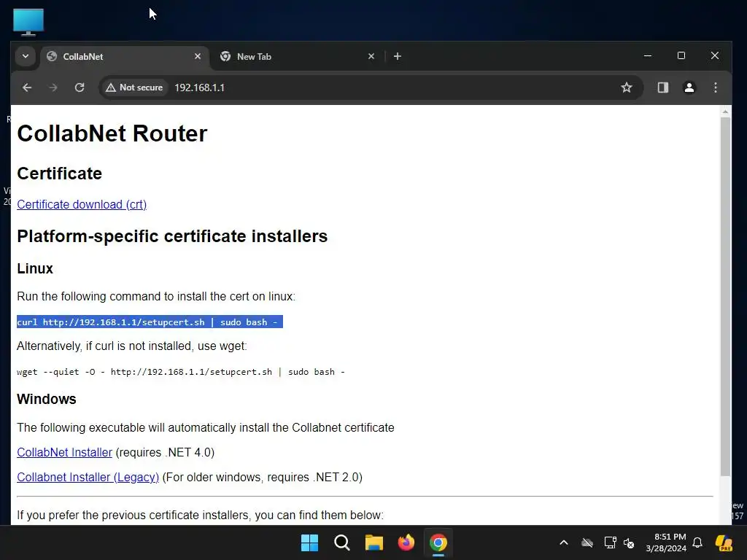The width and height of the screenshot is (747, 560).
Task: Close the Chrome window
Action: (715, 55)
